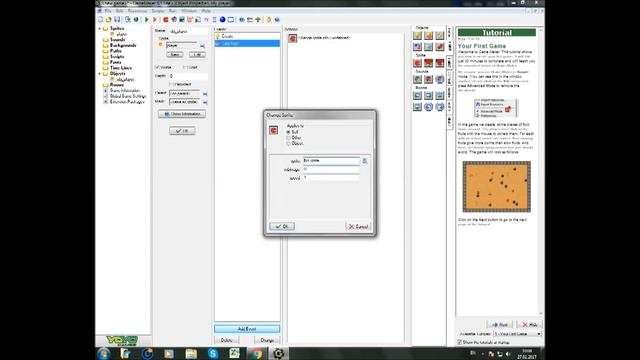This screenshot has width=640, height=360.
Task: Click the Create object blue ball icon
Action: [222, 20]
